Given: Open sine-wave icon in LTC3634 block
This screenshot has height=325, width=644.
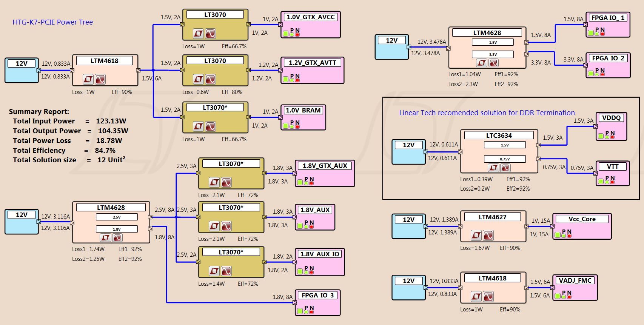Looking at the screenshot, I should [x=505, y=168].
